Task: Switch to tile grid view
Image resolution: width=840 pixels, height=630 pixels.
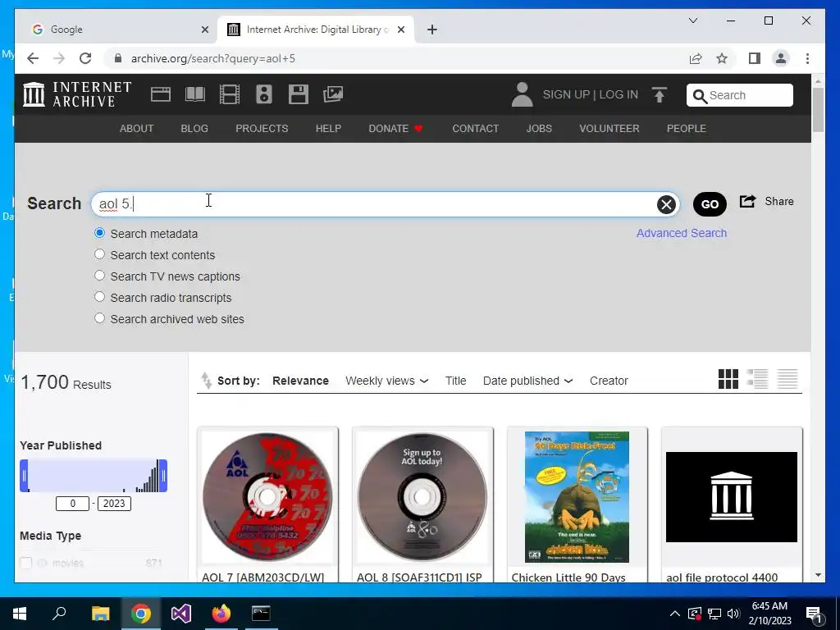Action: pos(728,379)
